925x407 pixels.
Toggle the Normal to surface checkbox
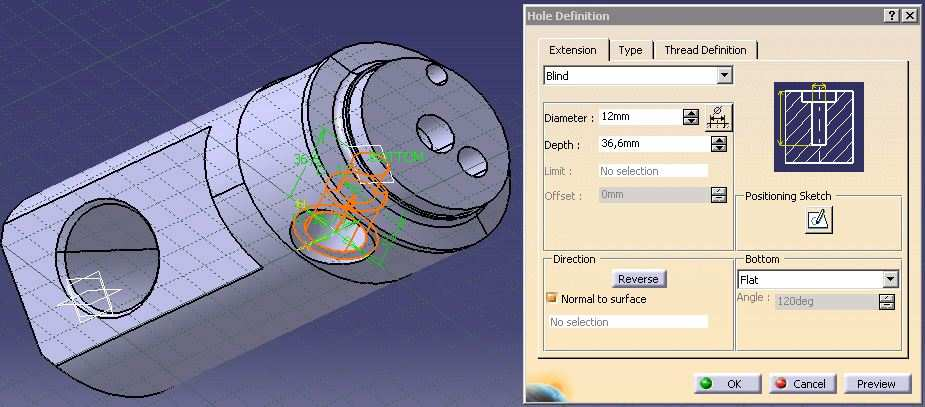[x=552, y=298]
